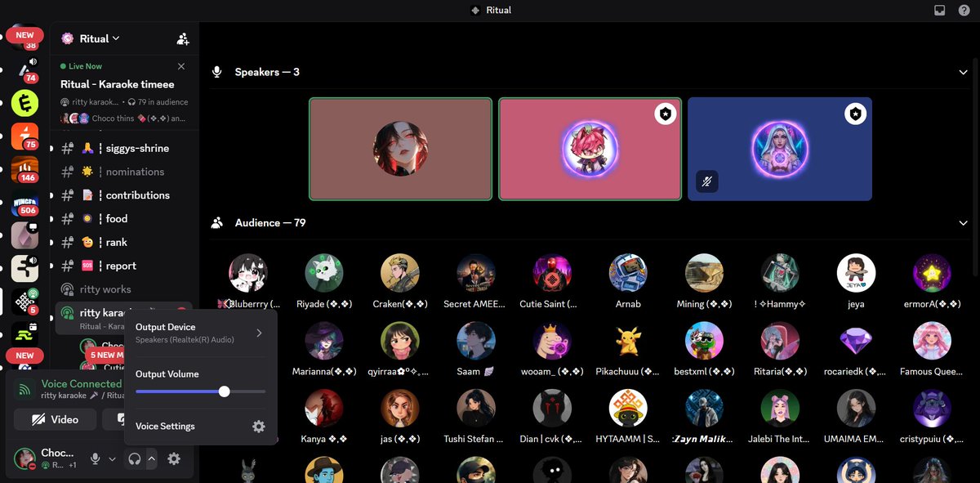The width and height of the screenshot is (980, 483).
Task: Click Pikachuuu audience avatar
Action: click(x=628, y=341)
